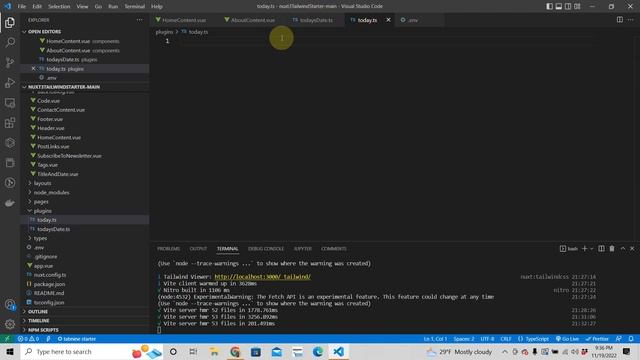640x360 pixels.
Task: Launch a new terminal with plus icon
Action: pos(584,249)
